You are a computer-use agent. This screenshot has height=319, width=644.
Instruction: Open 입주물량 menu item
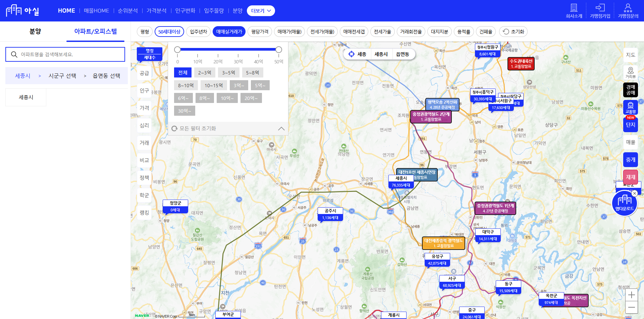point(214,11)
